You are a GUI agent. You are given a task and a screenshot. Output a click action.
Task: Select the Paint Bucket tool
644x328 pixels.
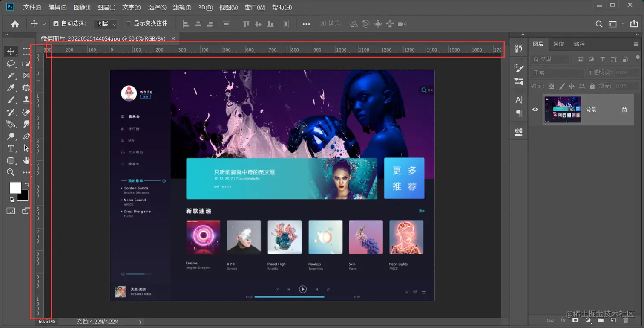(x=11, y=124)
